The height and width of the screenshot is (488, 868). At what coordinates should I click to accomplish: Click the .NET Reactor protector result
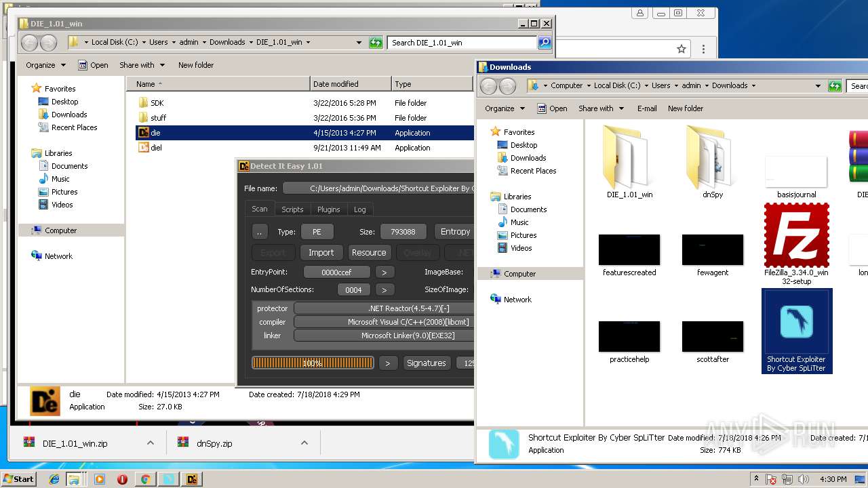384,308
